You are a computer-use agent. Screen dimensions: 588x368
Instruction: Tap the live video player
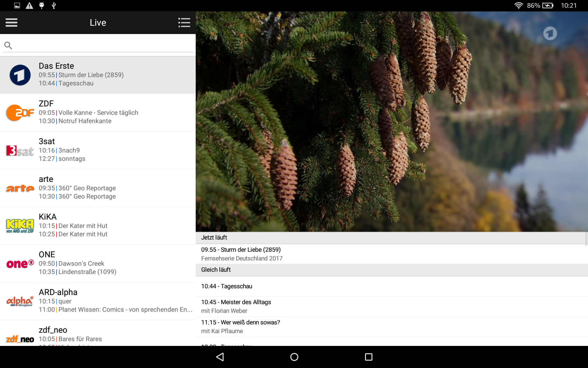pyautogui.click(x=391, y=121)
